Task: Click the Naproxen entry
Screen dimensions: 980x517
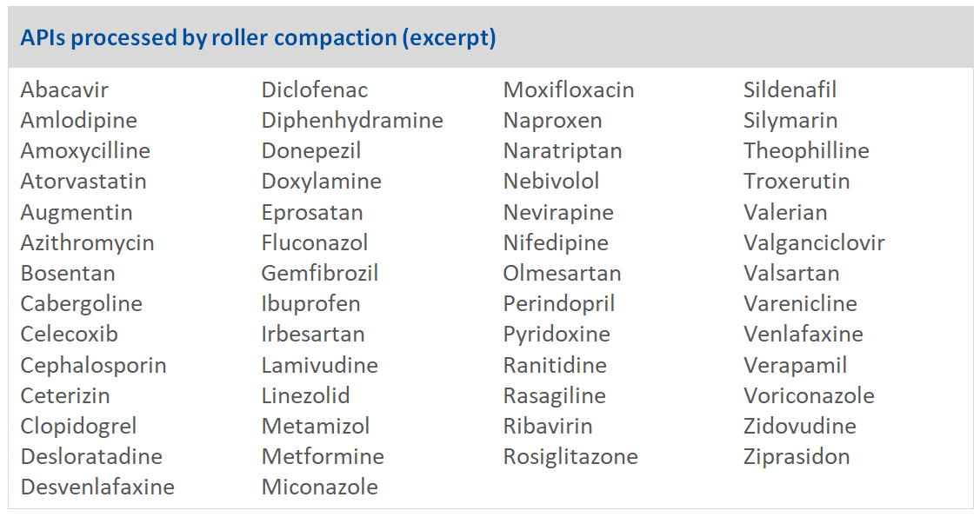Action: coord(553,121)
